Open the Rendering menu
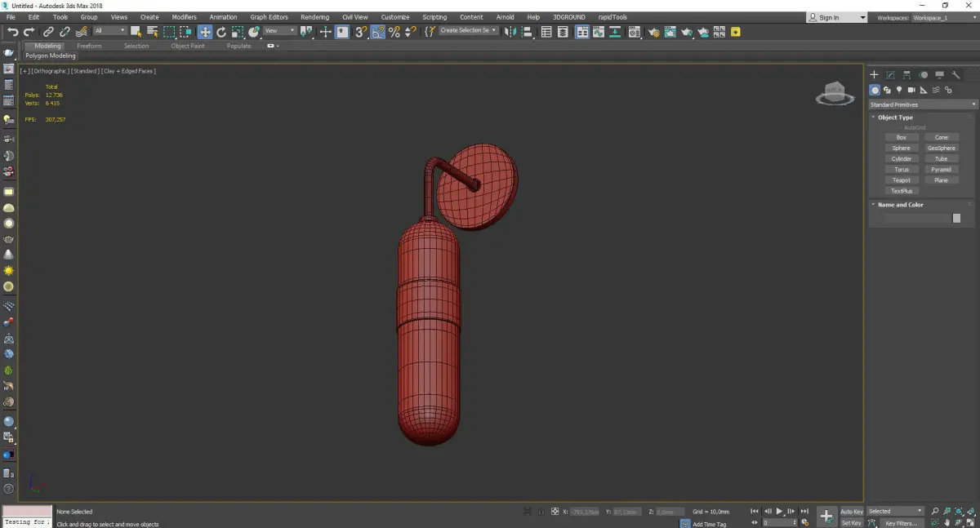The width and height of the screenshot is (980, 528). tap(314, 17)
